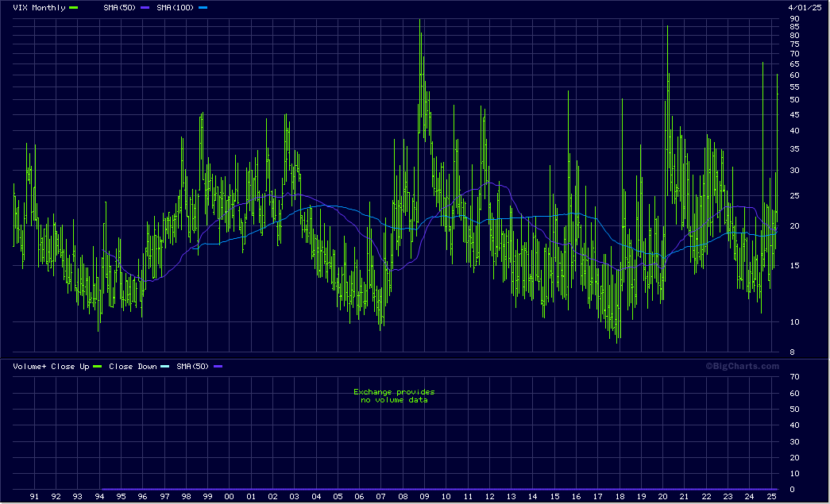Click the 65 label on the price axis
The image size is (830, 504).
(794, 64)
